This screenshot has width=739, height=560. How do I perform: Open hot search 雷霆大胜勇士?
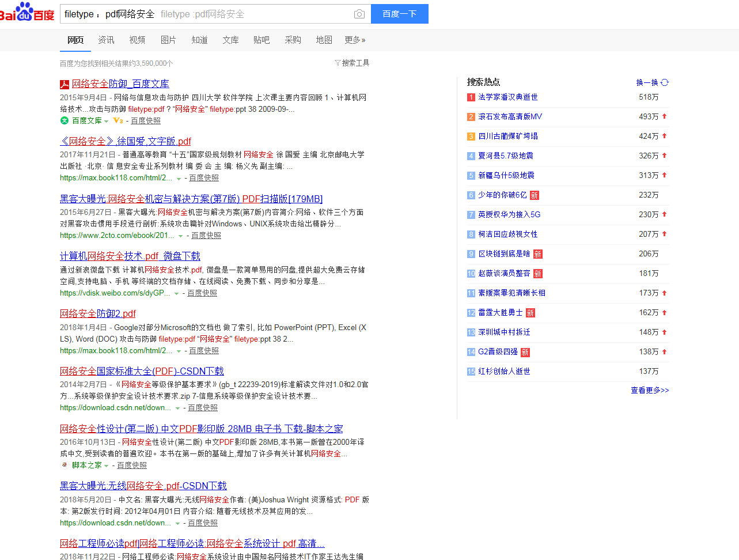tap(501, 312)
